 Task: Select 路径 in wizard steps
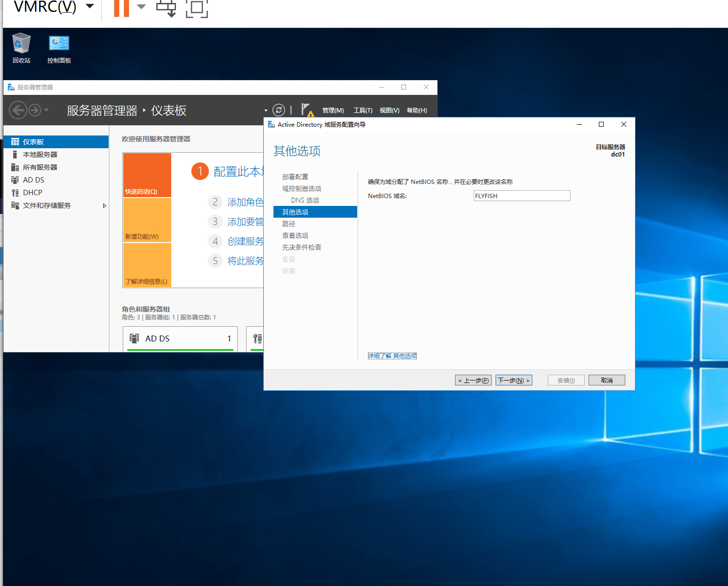(289, 224)
